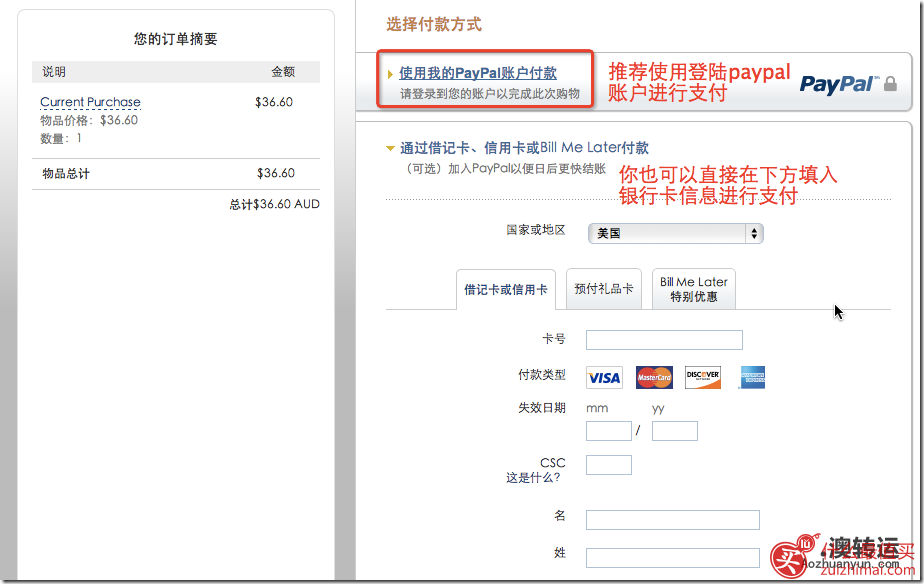The height and width of the screenshot is (584, 924).
Task: Click the 总计$36.60 AUD total text
Action: click(275, 204)
